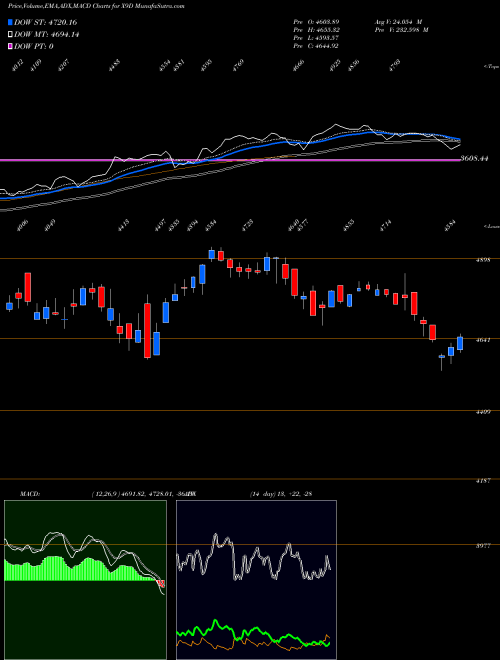Image resolution: width=500 pixels, height=660 pixels.
Task: Open the dark blue ADX indicator panel
Action: click(x=256, y=580)
